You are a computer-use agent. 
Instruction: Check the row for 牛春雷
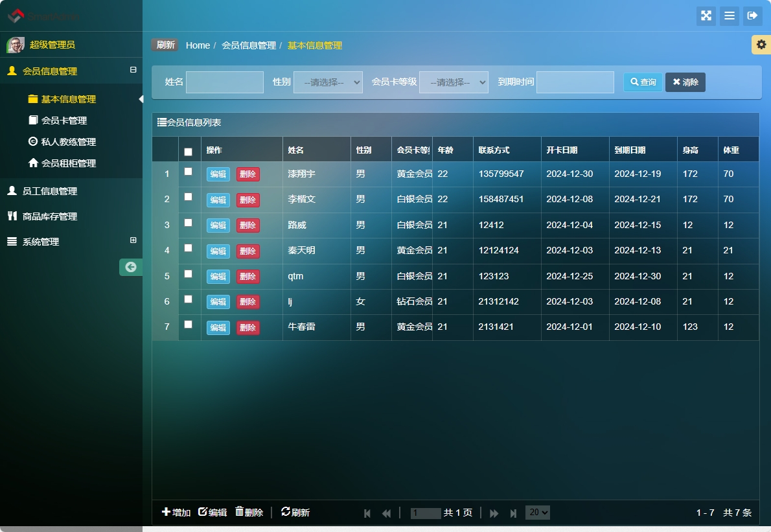(188, 325)
